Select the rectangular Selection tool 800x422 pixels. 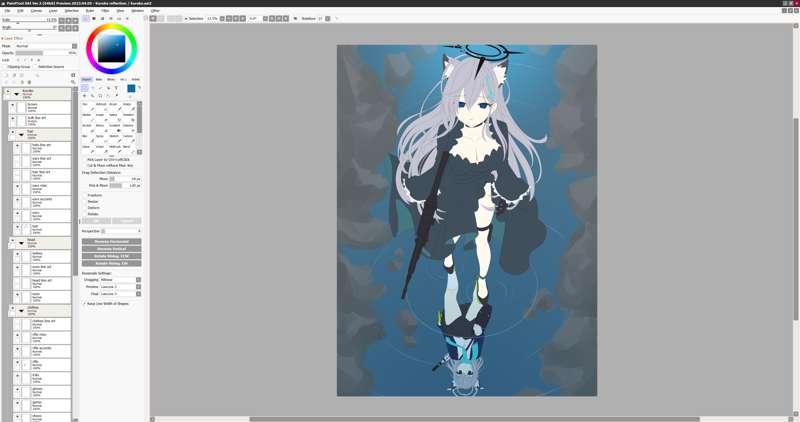click(85, 88)
